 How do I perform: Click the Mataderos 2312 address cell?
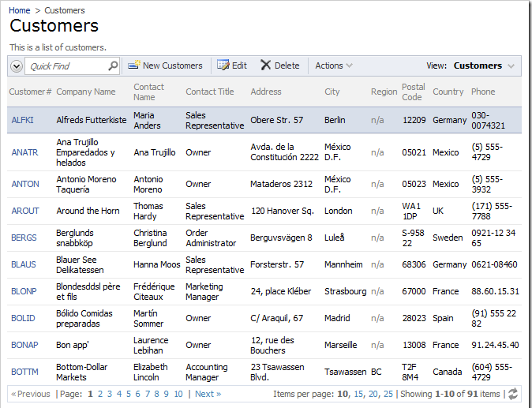tap(281, 184)
